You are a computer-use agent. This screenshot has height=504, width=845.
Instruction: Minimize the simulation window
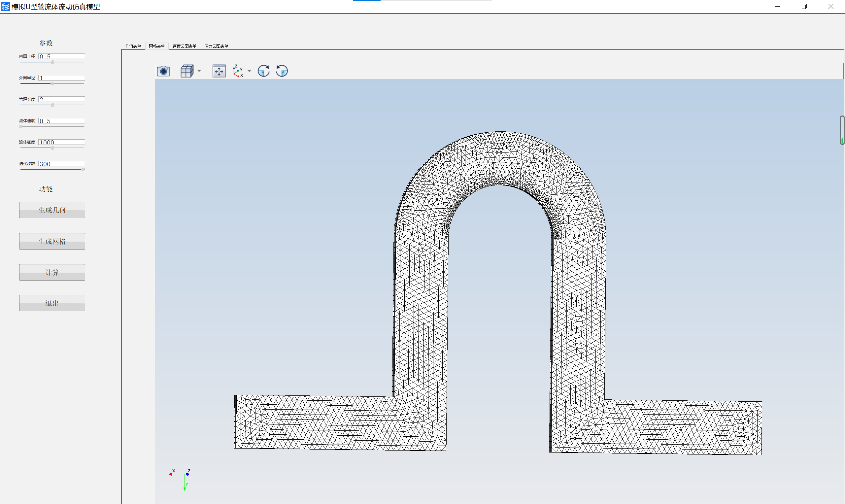point(777,7)
